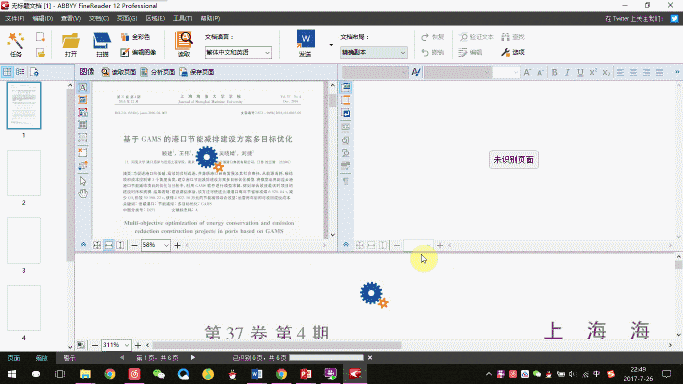The height and width of the screenshot is (384, 683).
Task: Toggle underline formatting
Action: point(580,72)
